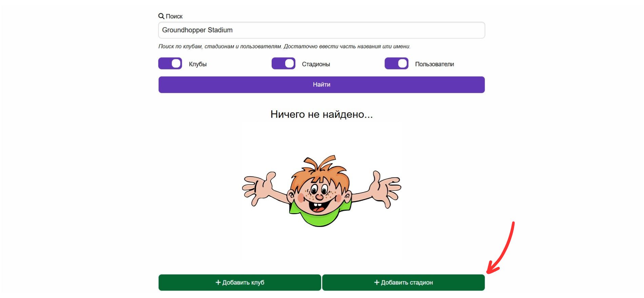This screenshot has width=644, height=298.
Task: Click the Поиск label above the field
Action: click(x=174, y=16)
